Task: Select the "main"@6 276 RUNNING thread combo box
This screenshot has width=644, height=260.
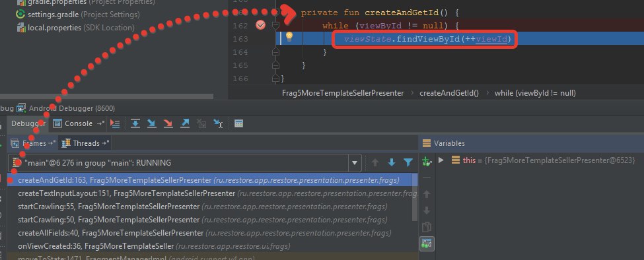Action: [x=184, y=163]
